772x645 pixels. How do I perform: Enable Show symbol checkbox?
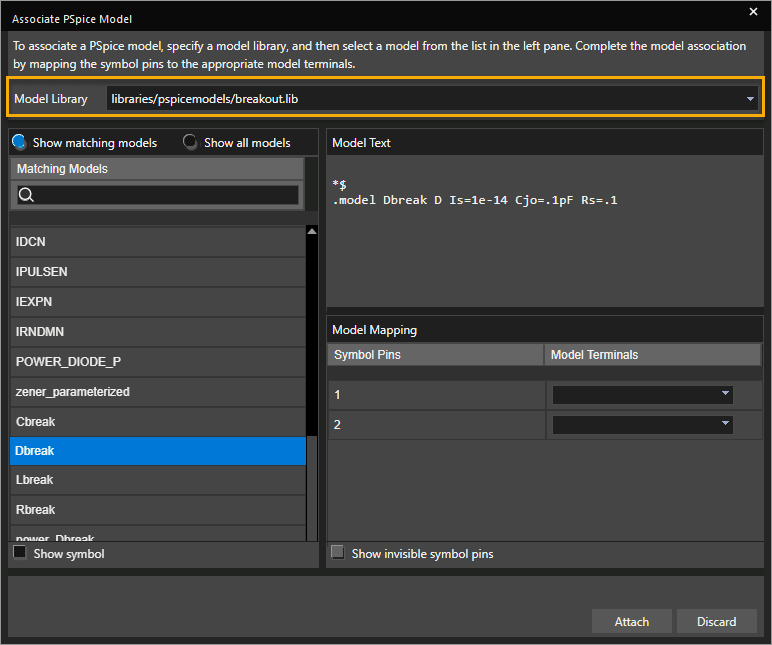[x=20, y=552]
